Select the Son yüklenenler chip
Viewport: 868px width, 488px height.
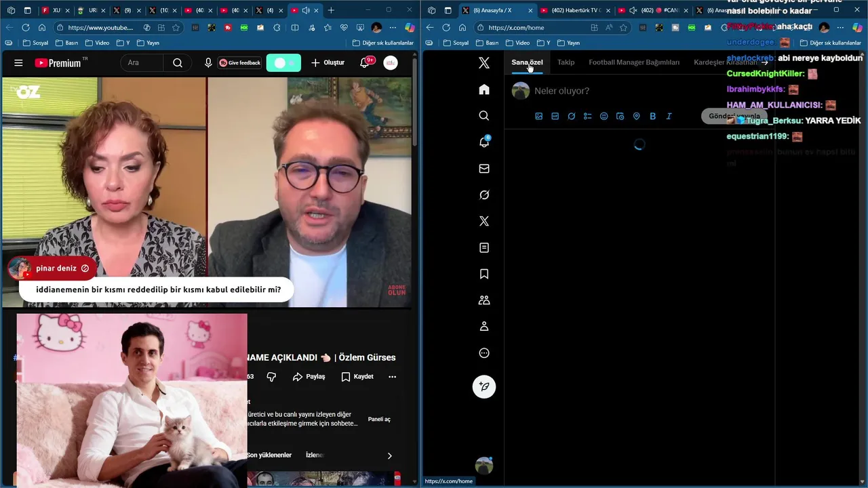269,455
